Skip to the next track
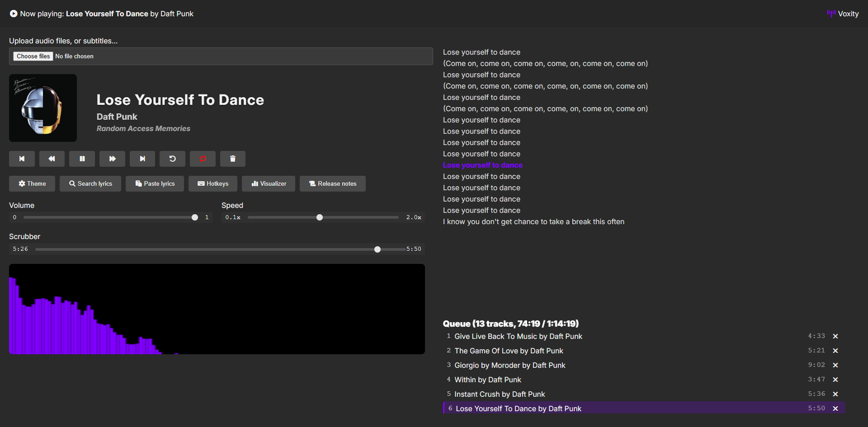Image resolution: width=868 pixels, height=427 pixels. pos(142,159)
